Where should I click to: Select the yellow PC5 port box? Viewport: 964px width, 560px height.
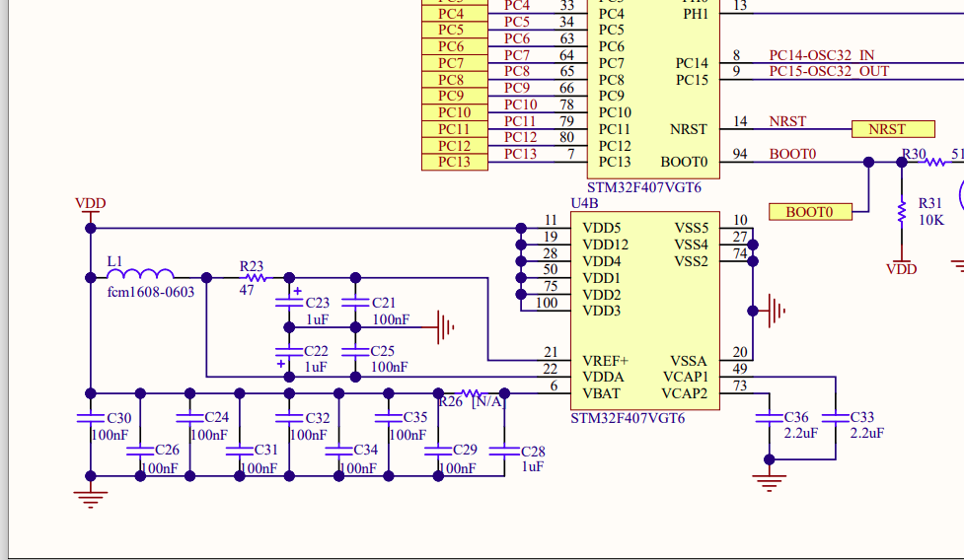pos(454,31)
